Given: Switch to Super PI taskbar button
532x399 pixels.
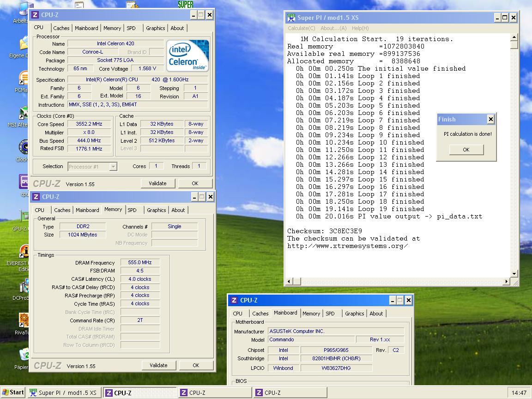Looking at the screenshot, I should coord(64,393).
